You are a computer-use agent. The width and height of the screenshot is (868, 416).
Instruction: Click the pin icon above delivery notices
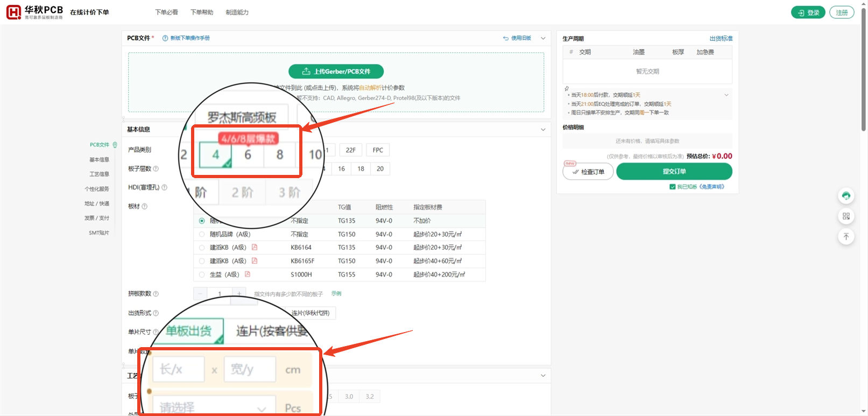(567, 89)
